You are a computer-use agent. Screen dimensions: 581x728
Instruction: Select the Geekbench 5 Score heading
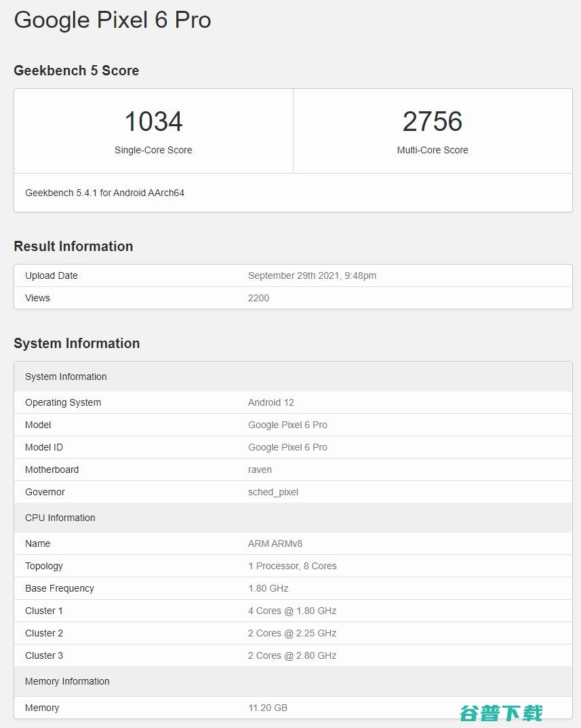pyautogui.click(x=77, y=71)
